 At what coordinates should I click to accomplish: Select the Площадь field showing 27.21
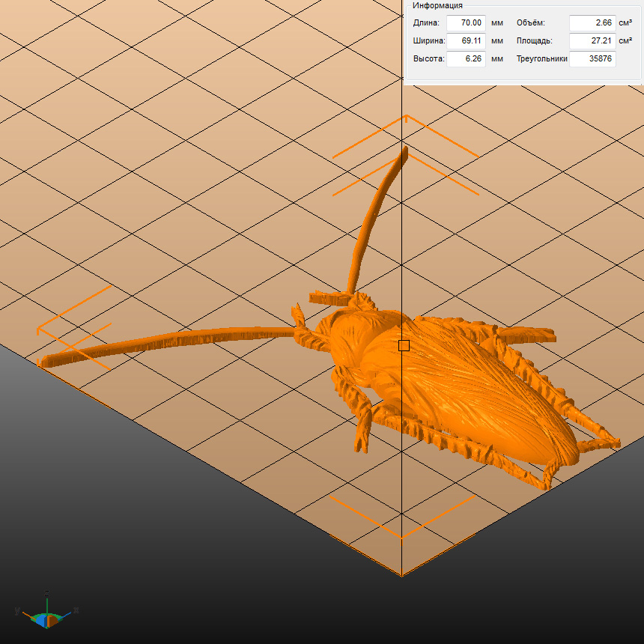592,40
